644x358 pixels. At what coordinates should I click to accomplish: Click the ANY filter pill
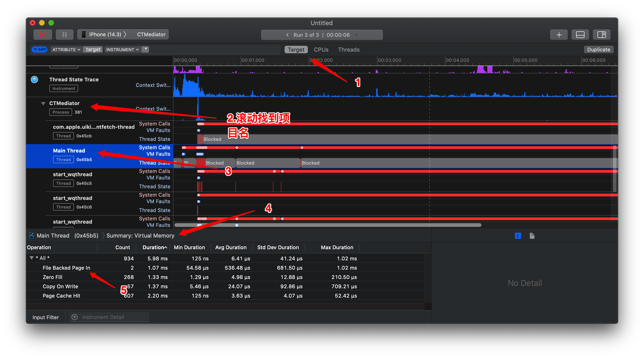[40, 49]
